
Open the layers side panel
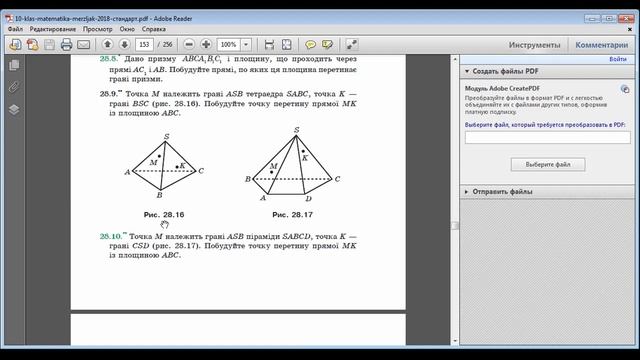tap(14, 109)
